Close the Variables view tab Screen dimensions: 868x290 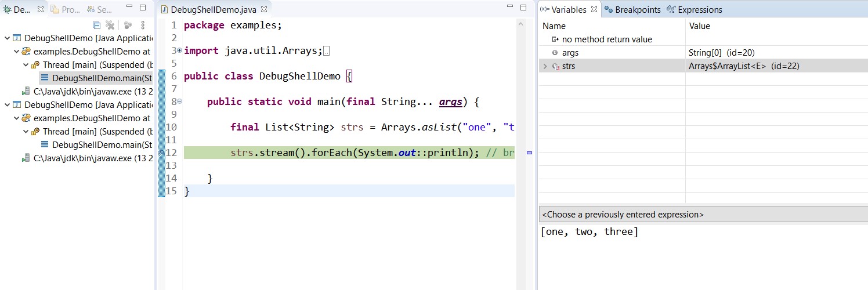(593, 10)
